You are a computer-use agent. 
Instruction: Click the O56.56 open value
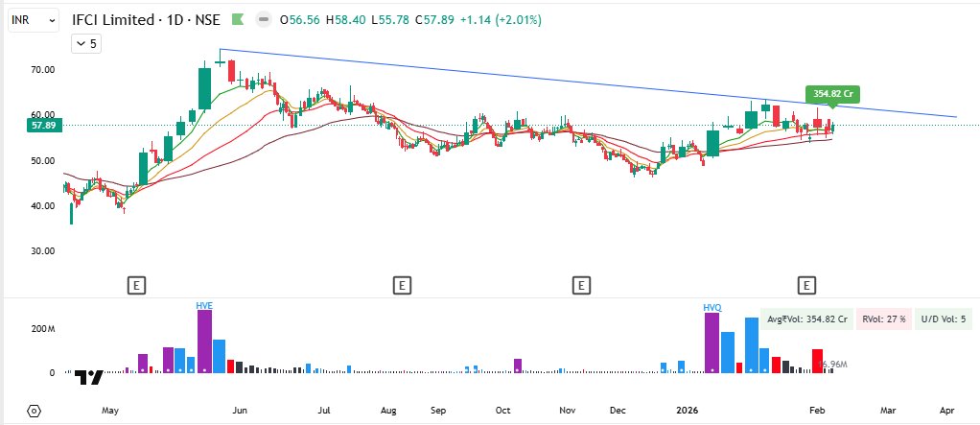[299, 20]
